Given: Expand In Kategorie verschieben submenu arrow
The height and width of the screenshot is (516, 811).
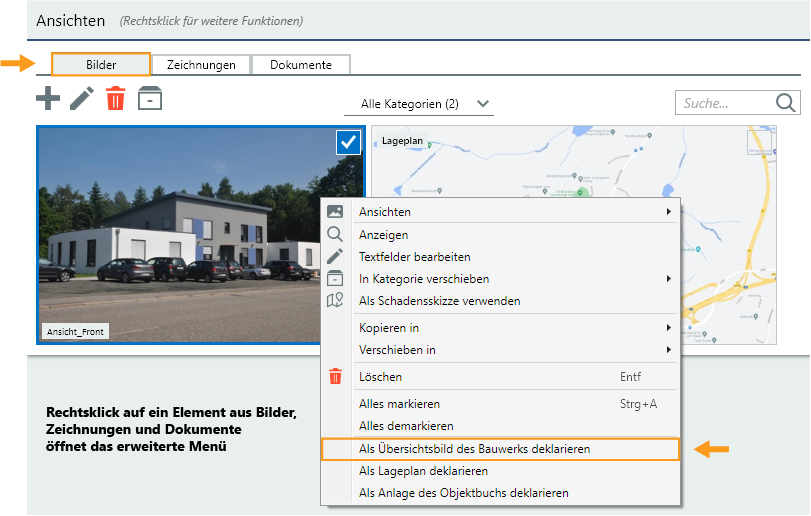Looking at the screenshot, I should [x=669, y=279].
